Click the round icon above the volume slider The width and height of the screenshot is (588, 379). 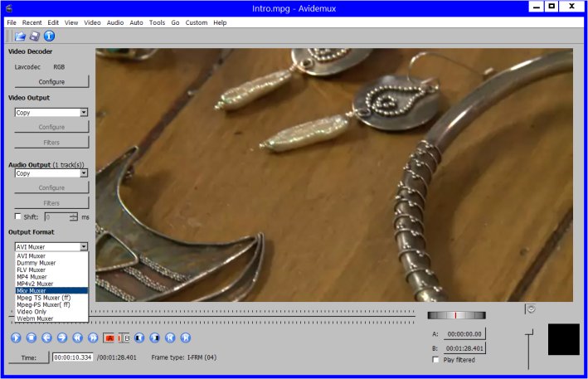pyautogui.click(x=531, y=309)
